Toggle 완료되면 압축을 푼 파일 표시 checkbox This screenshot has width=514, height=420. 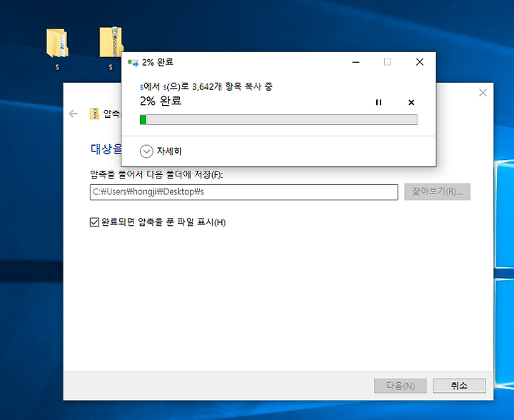(94, 222)
